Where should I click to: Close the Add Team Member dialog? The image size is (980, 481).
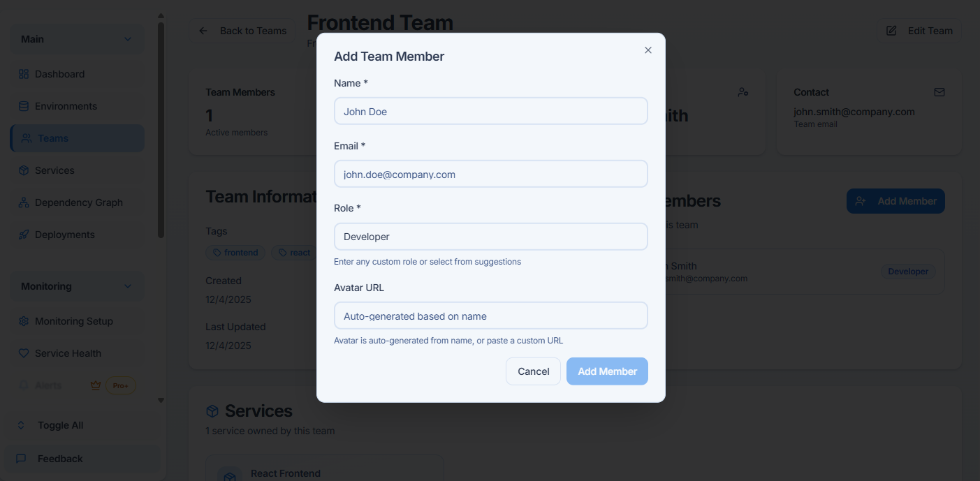pyautogui.click(x=648, y=50)
